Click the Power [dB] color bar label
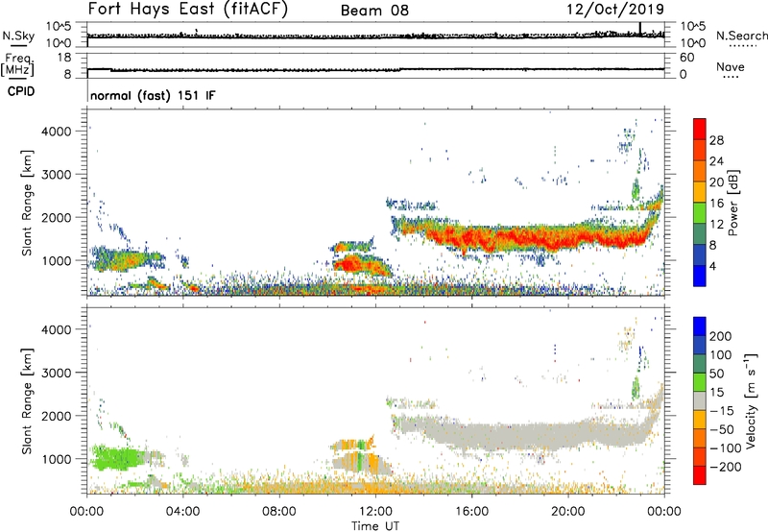The height and width of the screenshot is (532, 768). coord(732,203)
